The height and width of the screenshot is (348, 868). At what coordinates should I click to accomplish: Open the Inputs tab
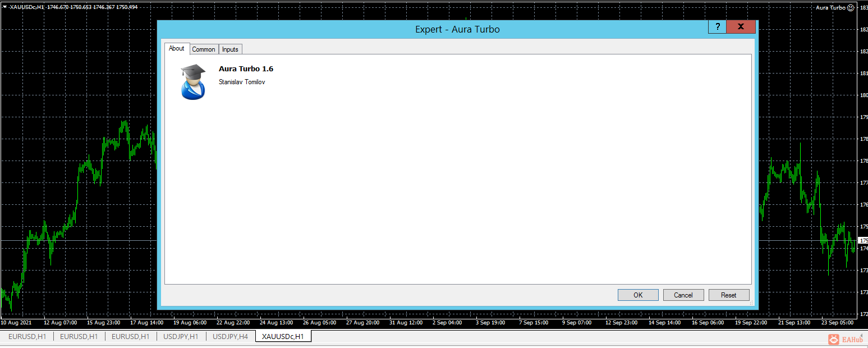pyautogui.click(x=230, y=49)
